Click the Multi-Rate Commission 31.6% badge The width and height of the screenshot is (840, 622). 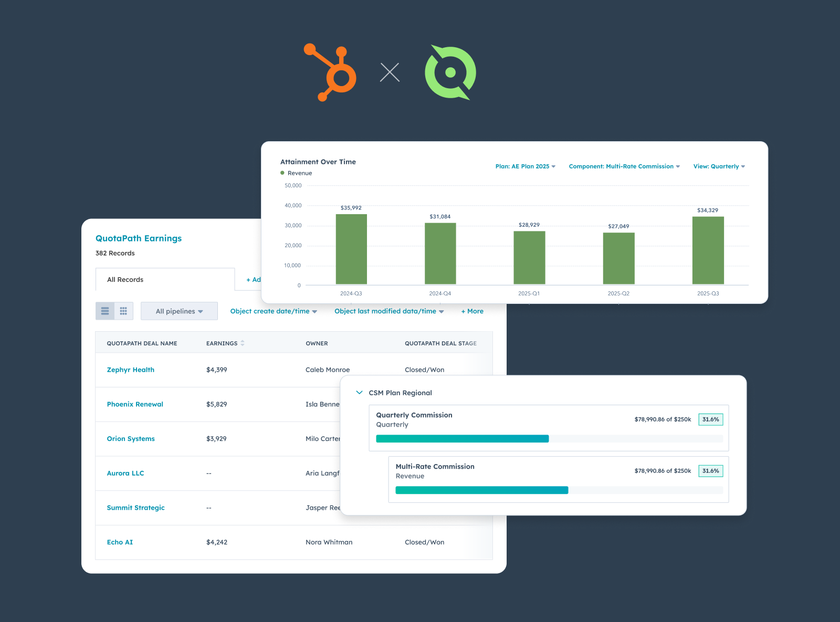coord(710,471)
